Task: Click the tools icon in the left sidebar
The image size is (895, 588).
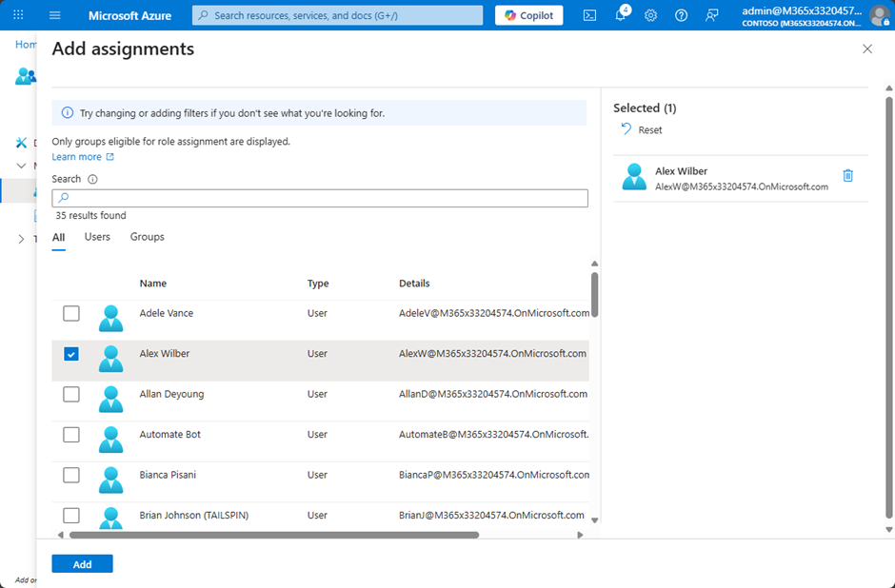Action: (21, 143)
